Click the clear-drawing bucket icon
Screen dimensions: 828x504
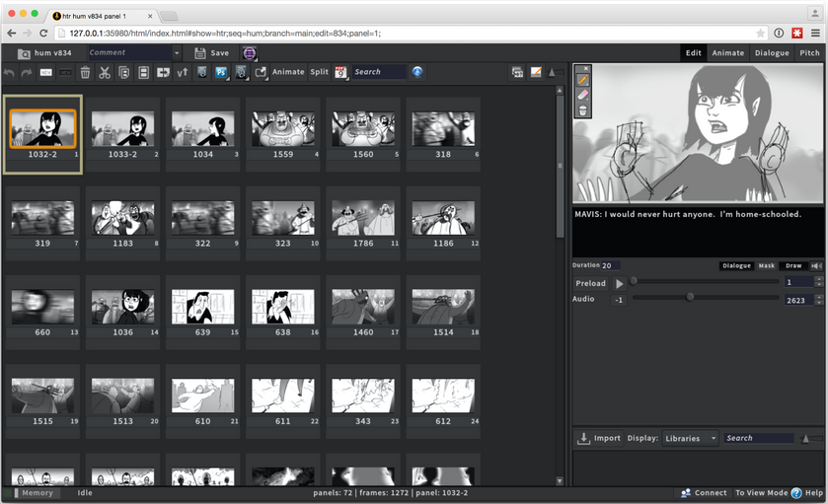tap(582, 110)
